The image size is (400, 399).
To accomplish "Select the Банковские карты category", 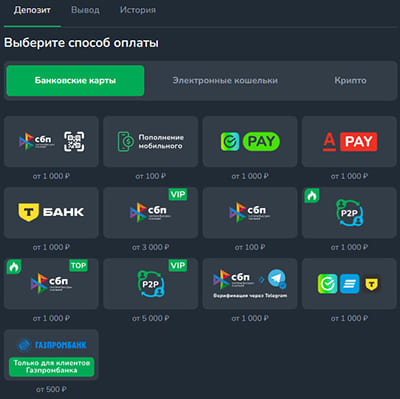I will pyautogui.click(x=75, y=81).
